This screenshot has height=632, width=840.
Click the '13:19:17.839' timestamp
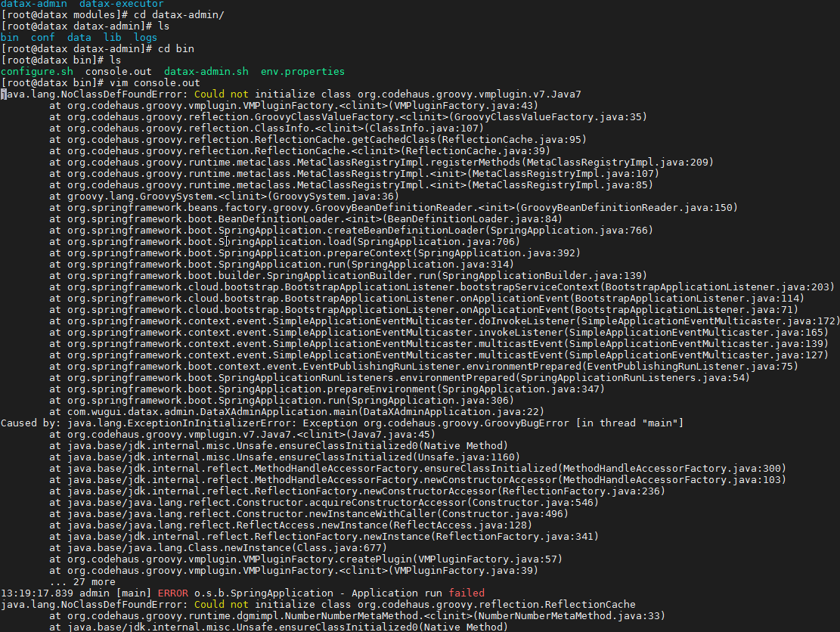click(x=37, y=593)
